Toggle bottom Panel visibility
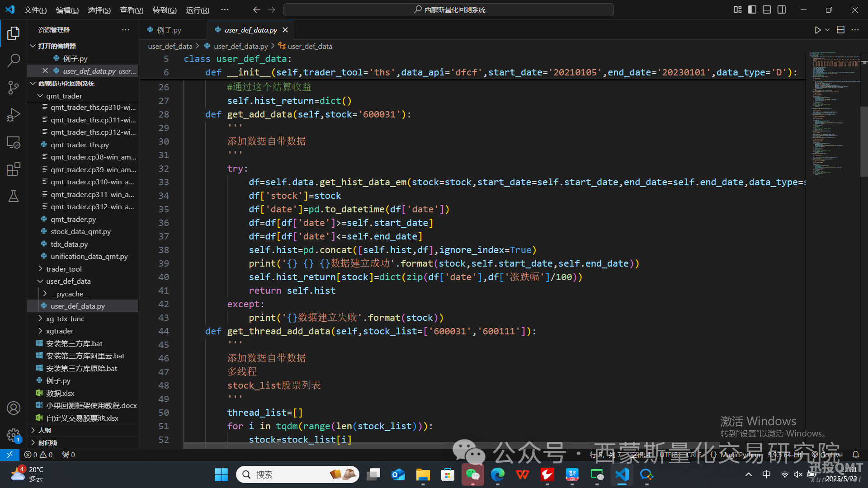 pyautogui.click(x=767, y=9)
